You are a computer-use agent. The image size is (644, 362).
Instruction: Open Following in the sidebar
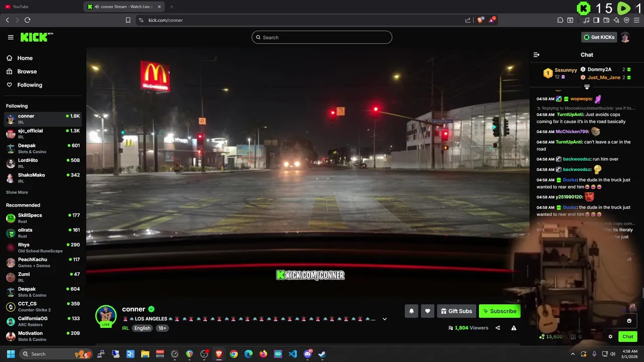tap(30, 85)
